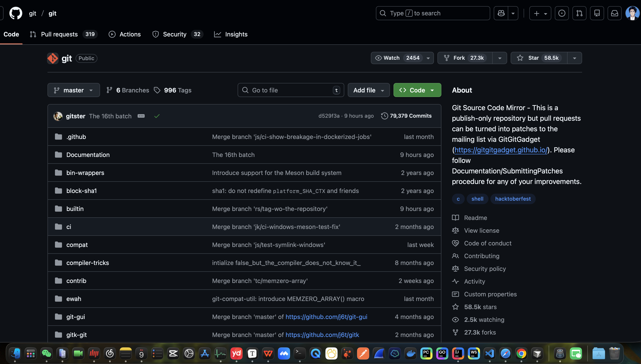Screen dimensions: 641x364
Task: Switch to the Pull requests tab
Action: [x=59, y=34]
